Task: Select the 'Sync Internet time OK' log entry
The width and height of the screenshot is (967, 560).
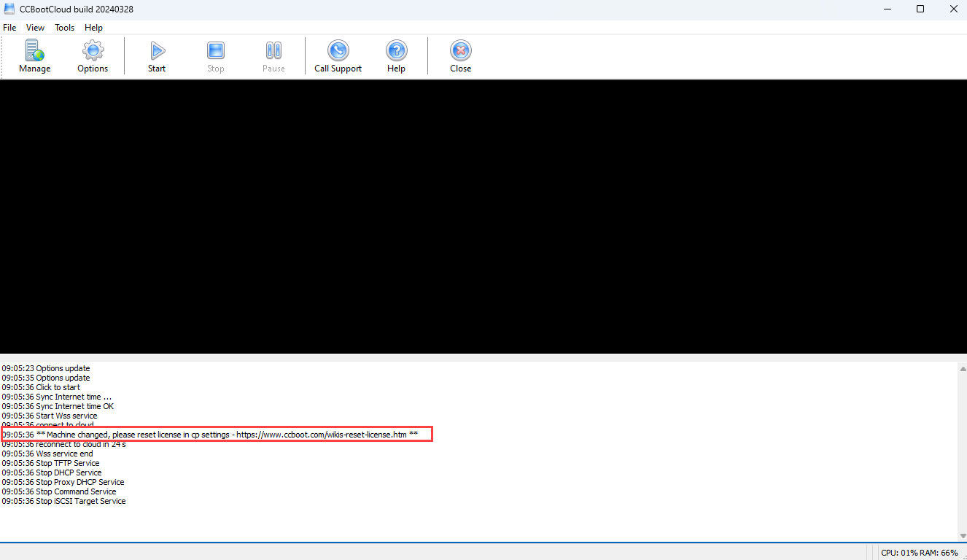Action: tap(58, 407)
